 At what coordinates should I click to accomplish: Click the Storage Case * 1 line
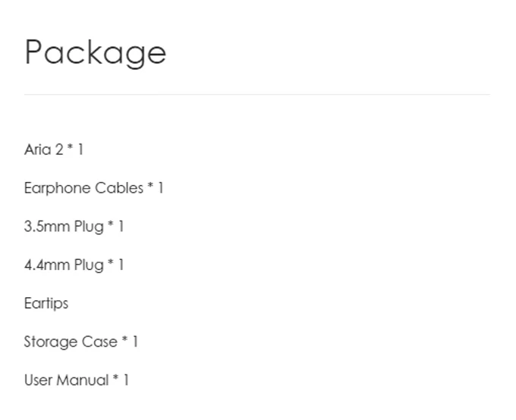click(81, 342)
